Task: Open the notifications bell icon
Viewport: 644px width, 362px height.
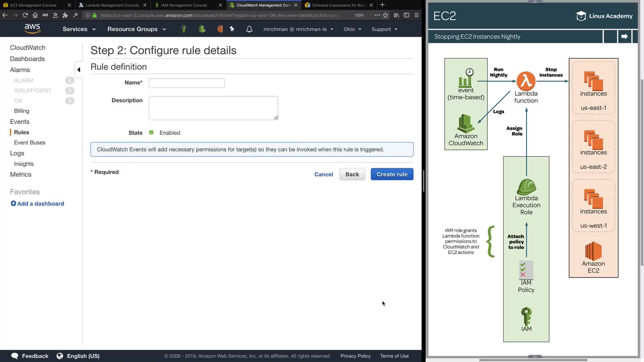Action: click(x=249, y=29)
